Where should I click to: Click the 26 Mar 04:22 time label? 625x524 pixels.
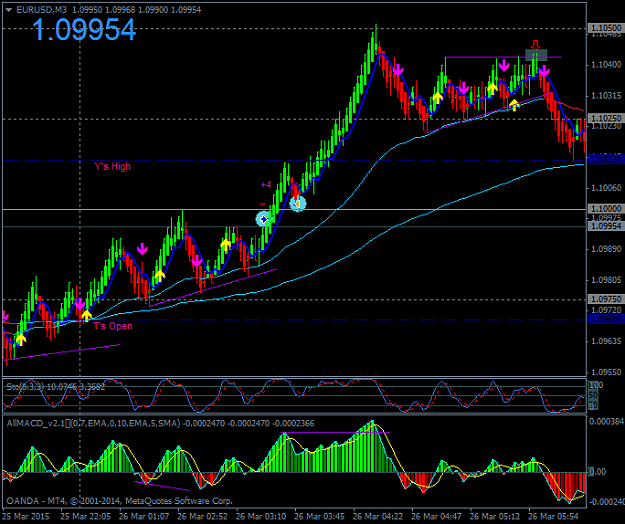click(x=378, y=516)
